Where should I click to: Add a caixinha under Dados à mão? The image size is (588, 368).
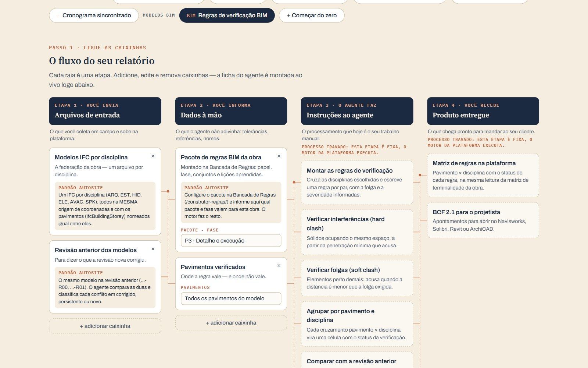click(231, 323)
